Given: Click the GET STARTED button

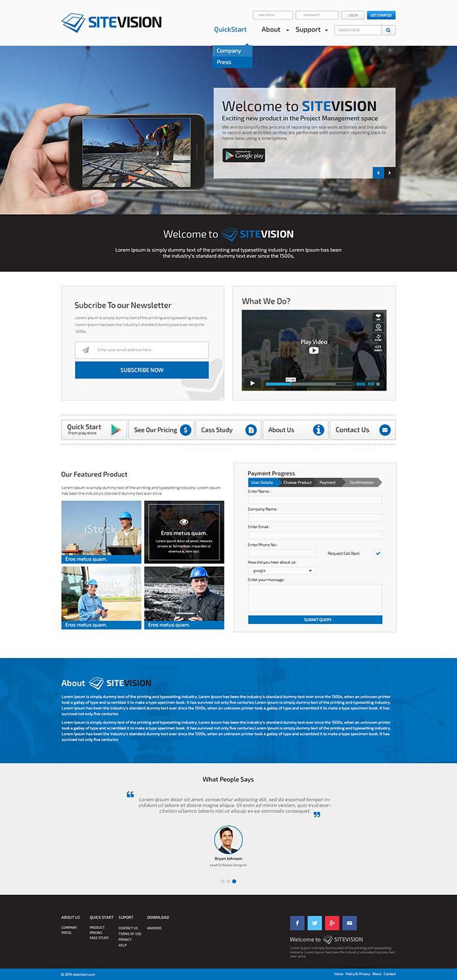Looking at the screenshot, I should pos(381,15).
